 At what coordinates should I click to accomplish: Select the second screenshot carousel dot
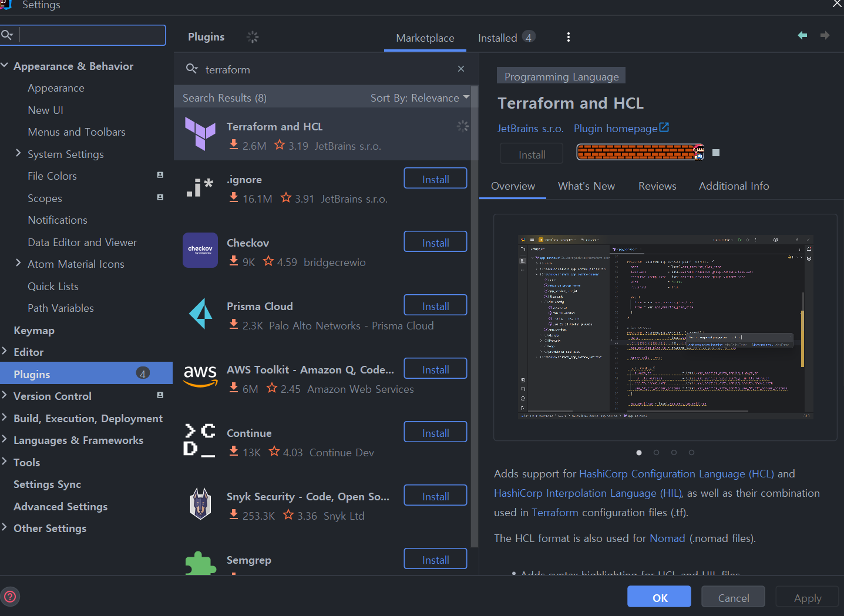pyautogui.click(x=656, y=452)
